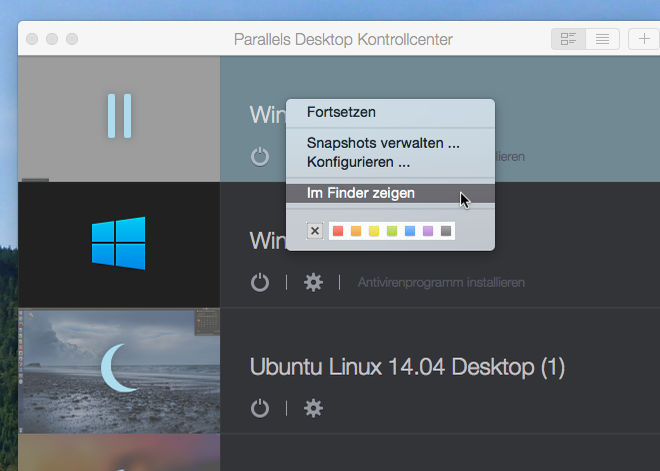Open Snapshots verwalten … from context menu
This screenshot has height=471, width=660.
tap(390, 143)
